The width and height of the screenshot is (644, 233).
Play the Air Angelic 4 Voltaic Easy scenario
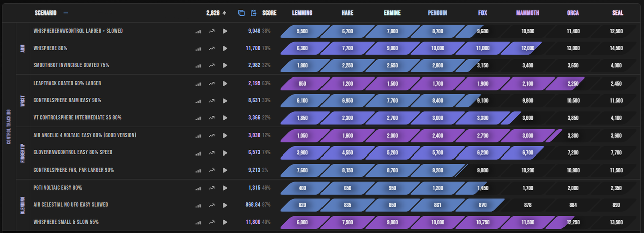tap(225, 135)
